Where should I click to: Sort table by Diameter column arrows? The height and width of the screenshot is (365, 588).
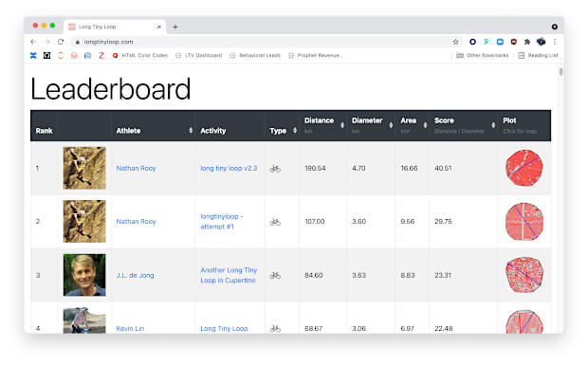[x=391, y=125]
